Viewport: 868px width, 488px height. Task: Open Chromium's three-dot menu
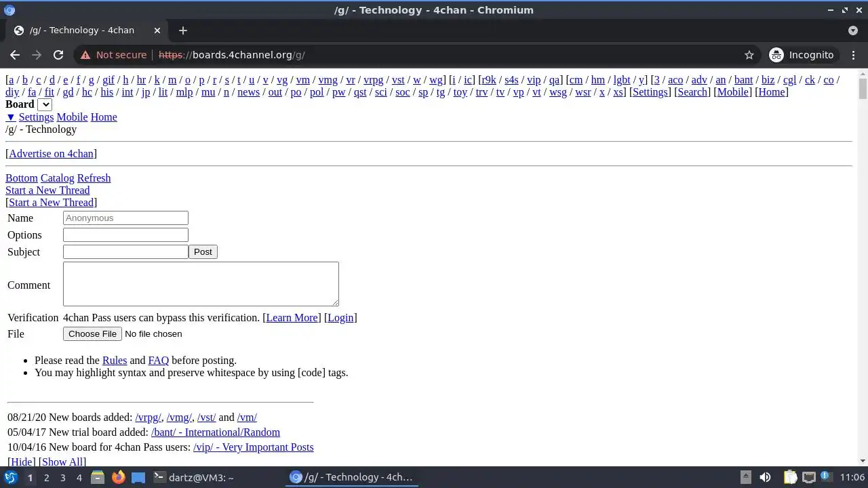point(852,55)
